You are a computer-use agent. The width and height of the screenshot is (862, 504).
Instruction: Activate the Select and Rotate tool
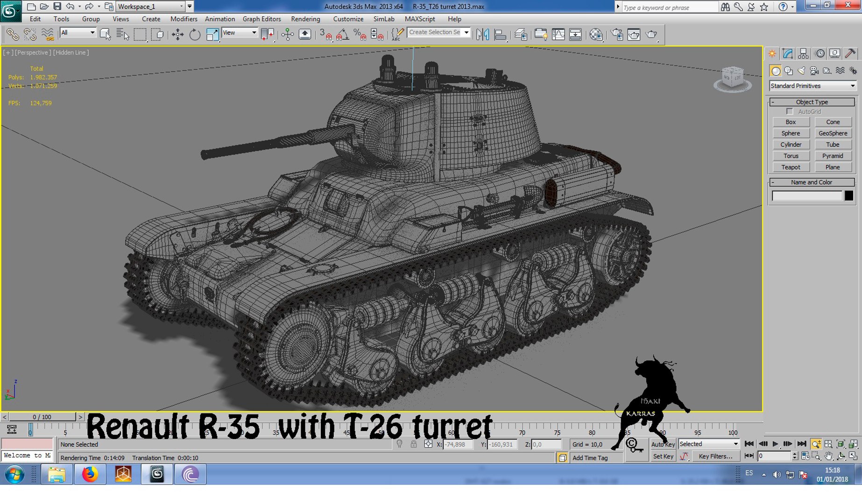pyautogui.click(x=195, y=34)
